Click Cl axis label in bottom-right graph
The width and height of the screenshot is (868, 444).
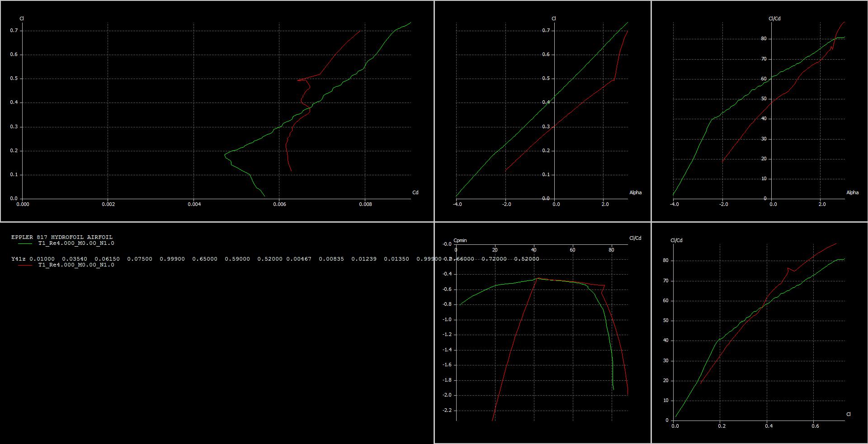click(x=848, y=414)
